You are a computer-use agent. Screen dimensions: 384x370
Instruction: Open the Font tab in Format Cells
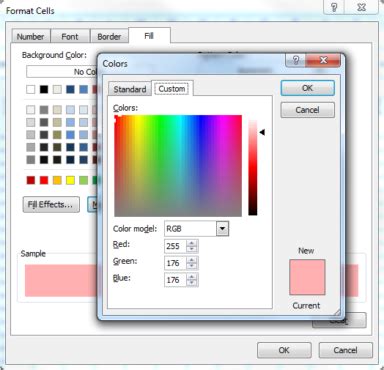(70, 36)
